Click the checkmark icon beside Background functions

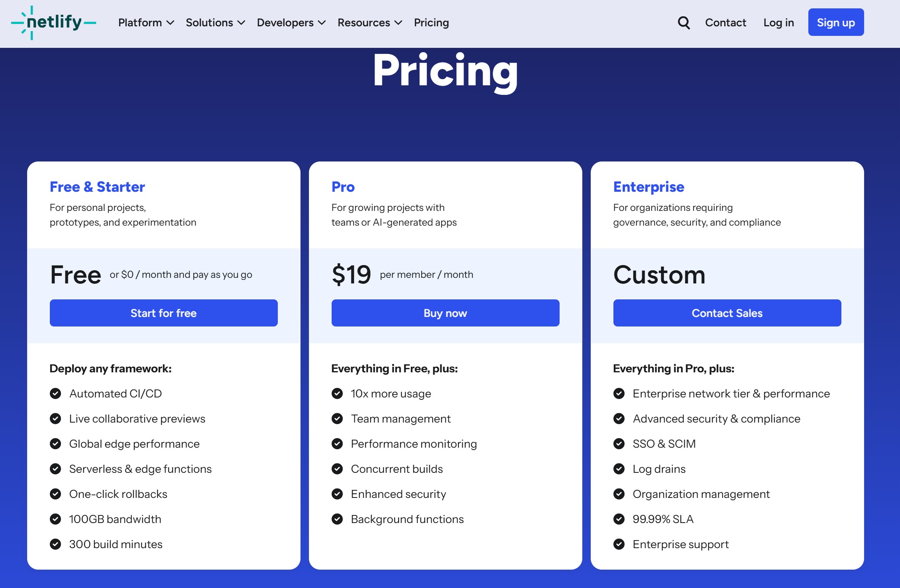coord(337,519)
